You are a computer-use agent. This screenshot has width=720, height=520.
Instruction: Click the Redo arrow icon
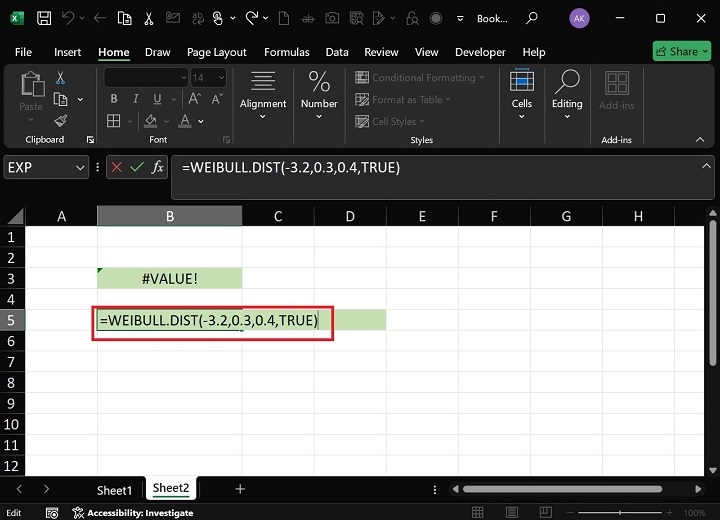point(252,18)
